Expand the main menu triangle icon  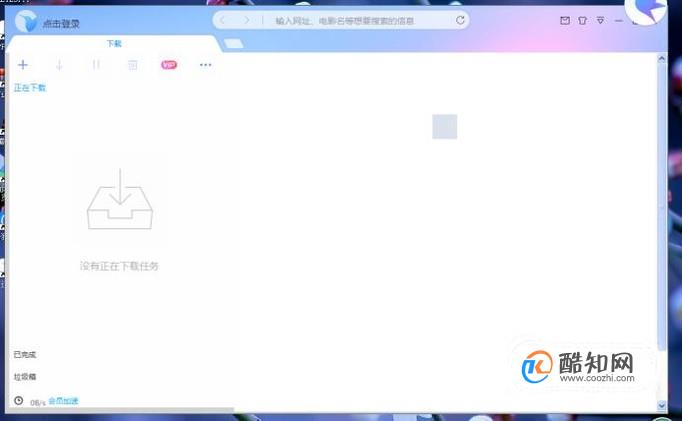[600, 20]
